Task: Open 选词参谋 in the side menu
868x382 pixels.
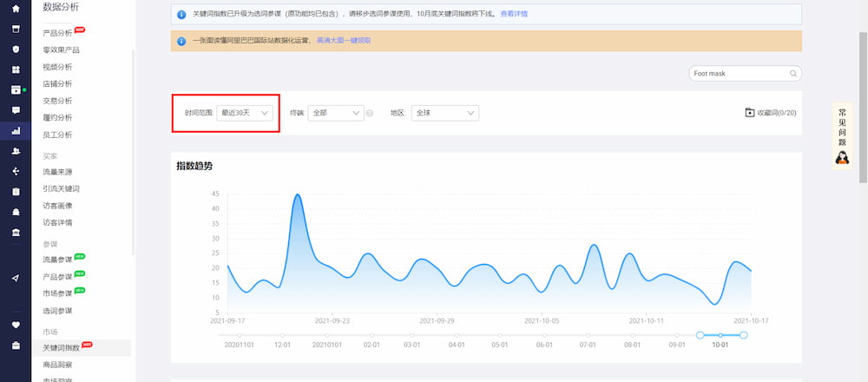Action: 57,311
